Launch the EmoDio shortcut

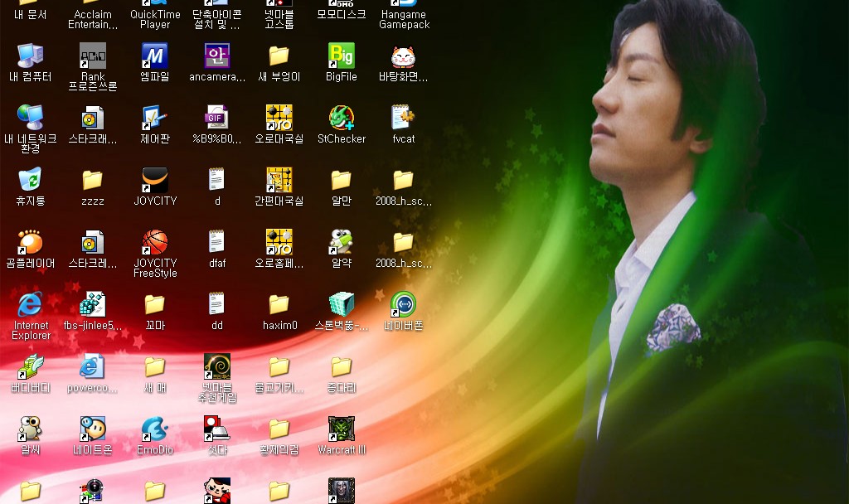coord(155,429)
